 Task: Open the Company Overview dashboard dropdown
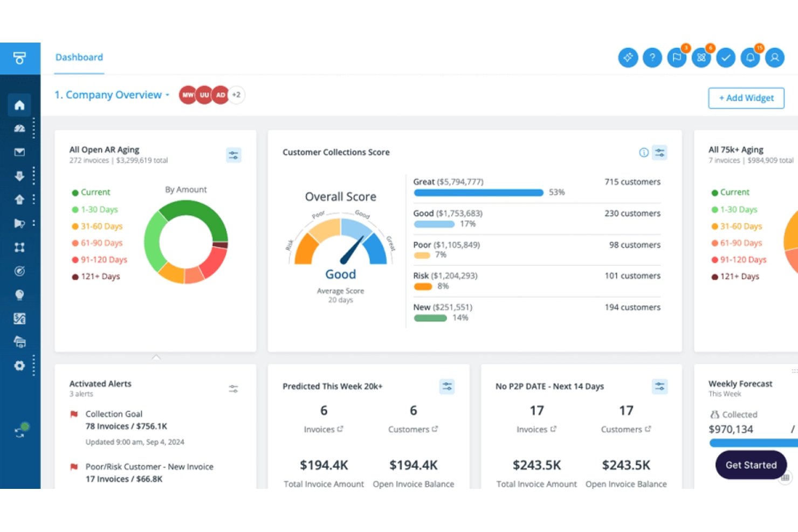click(x=112, y=95)
